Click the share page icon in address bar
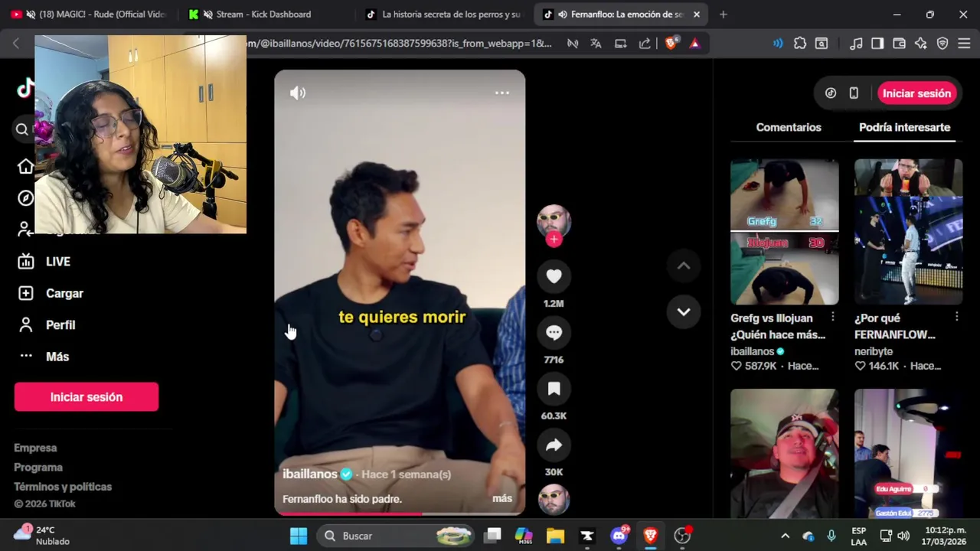Image resolution: width=980 pixels, height=551 pixels. coord(645,44)
